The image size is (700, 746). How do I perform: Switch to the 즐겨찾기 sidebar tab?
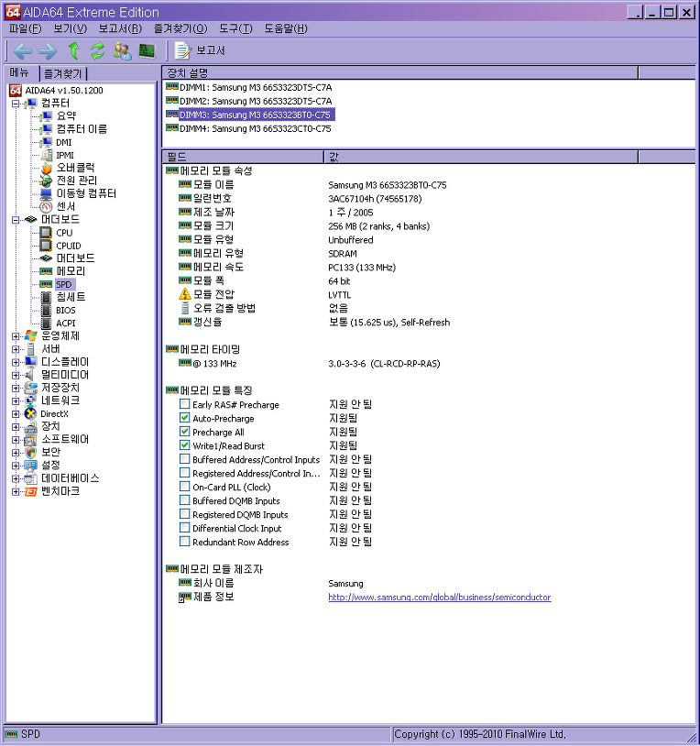click(x=62, y=73)
